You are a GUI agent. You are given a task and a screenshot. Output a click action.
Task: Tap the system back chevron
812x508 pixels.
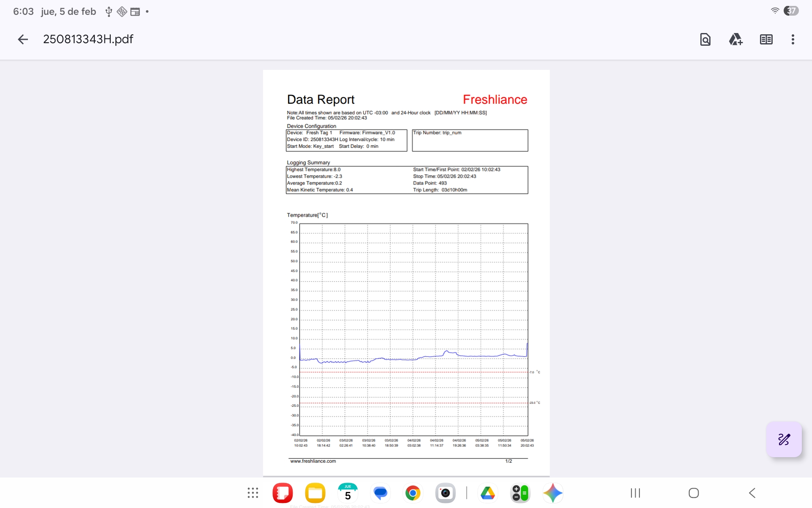pos(752,493)
